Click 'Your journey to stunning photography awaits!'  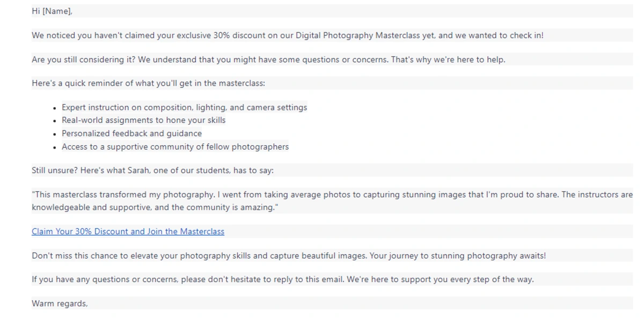[x=458, y=256]
